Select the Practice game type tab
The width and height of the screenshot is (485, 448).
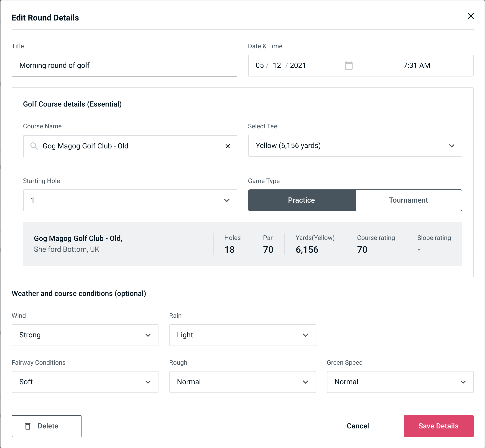point(301,200)
